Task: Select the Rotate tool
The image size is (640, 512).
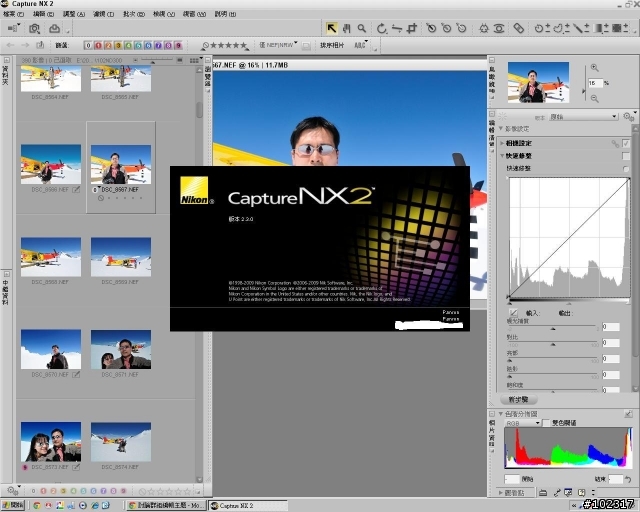Action: (381, 28)
